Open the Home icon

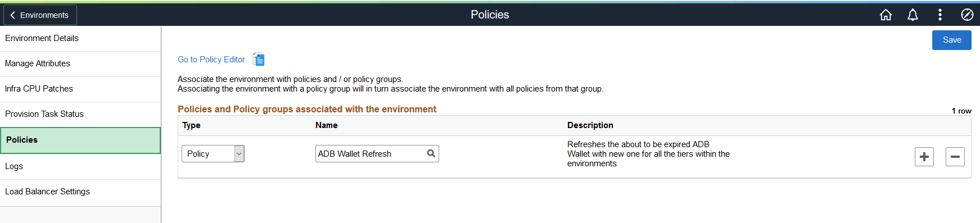pyautogui.click(x=886, y=15)
